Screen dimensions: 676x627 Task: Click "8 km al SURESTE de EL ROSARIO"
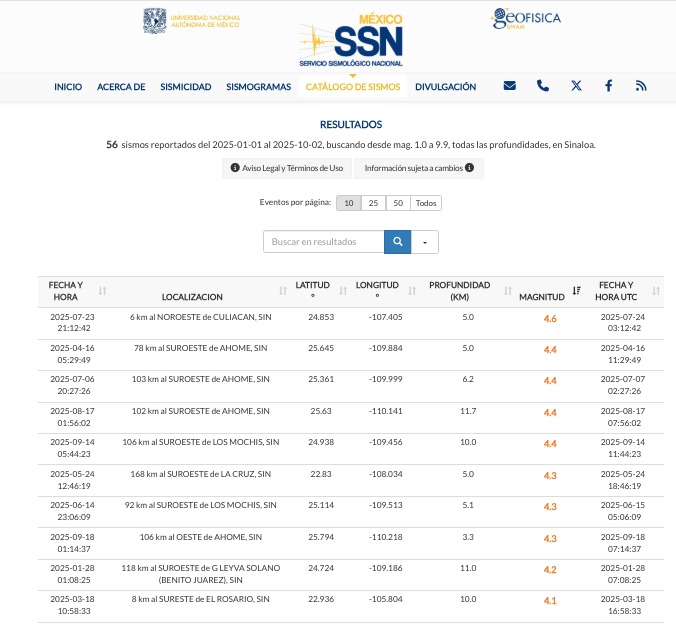[193, 599]
